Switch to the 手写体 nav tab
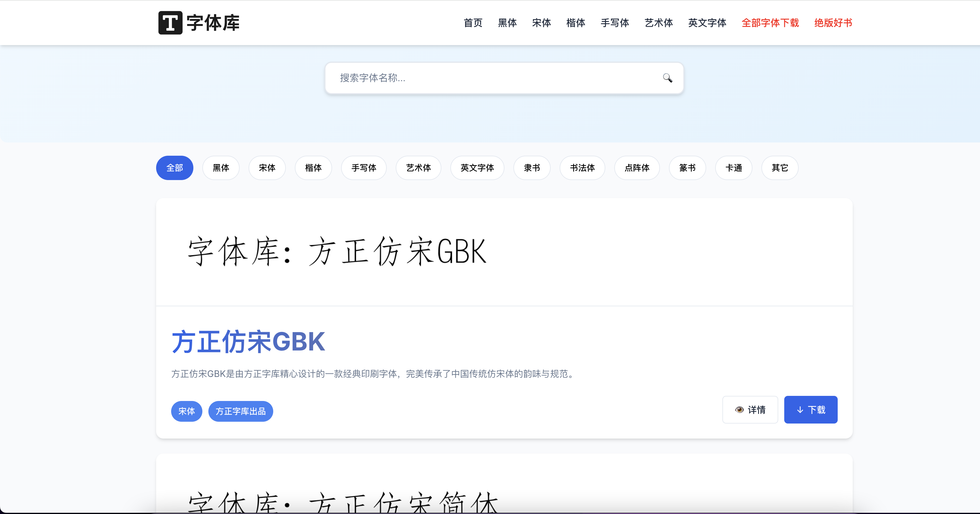Viewport: 980px width, 514px height. (x=614, y=23)
